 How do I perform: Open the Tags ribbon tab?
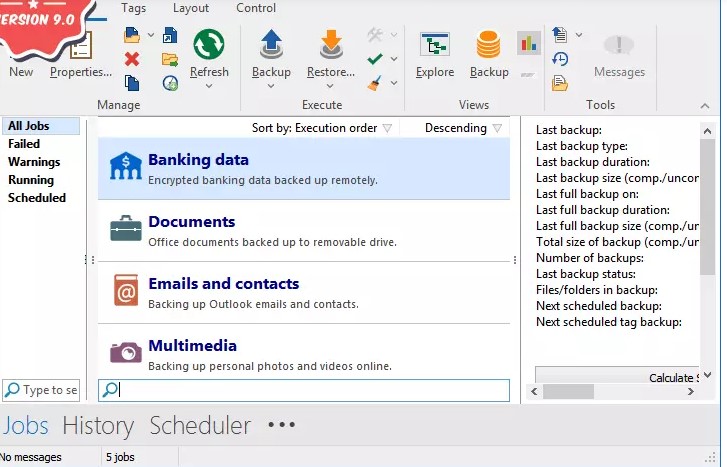pyautogui.click(x=134, y=8)
